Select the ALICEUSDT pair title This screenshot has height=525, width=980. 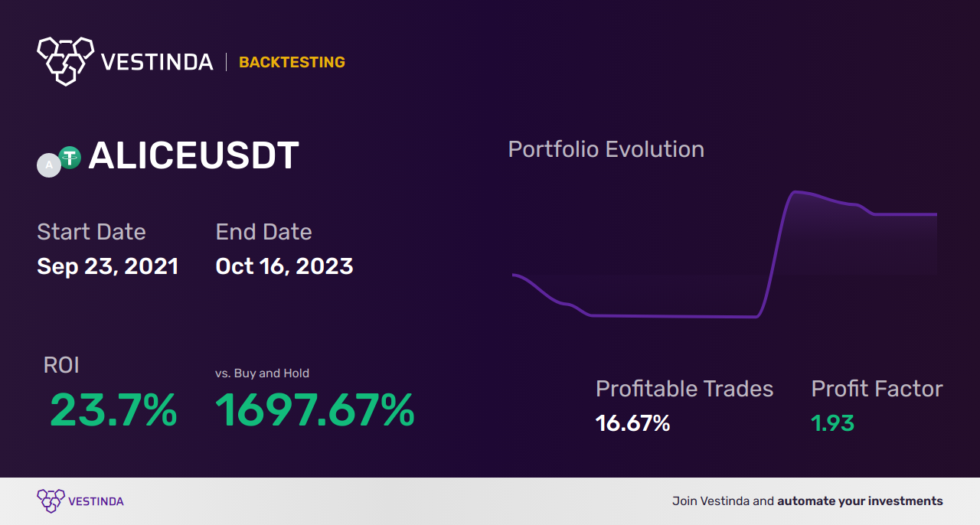pyautogui.click(x=194, y=156)
